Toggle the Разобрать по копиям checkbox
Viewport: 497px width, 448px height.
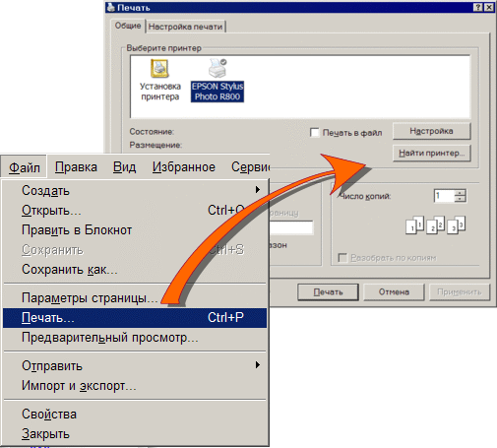pos(342,258)
